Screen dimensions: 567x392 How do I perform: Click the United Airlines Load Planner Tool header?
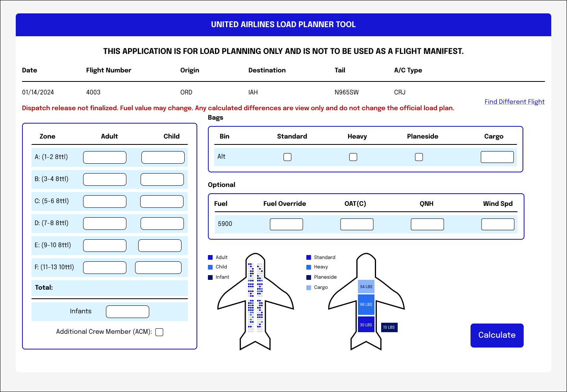[283, 24]
